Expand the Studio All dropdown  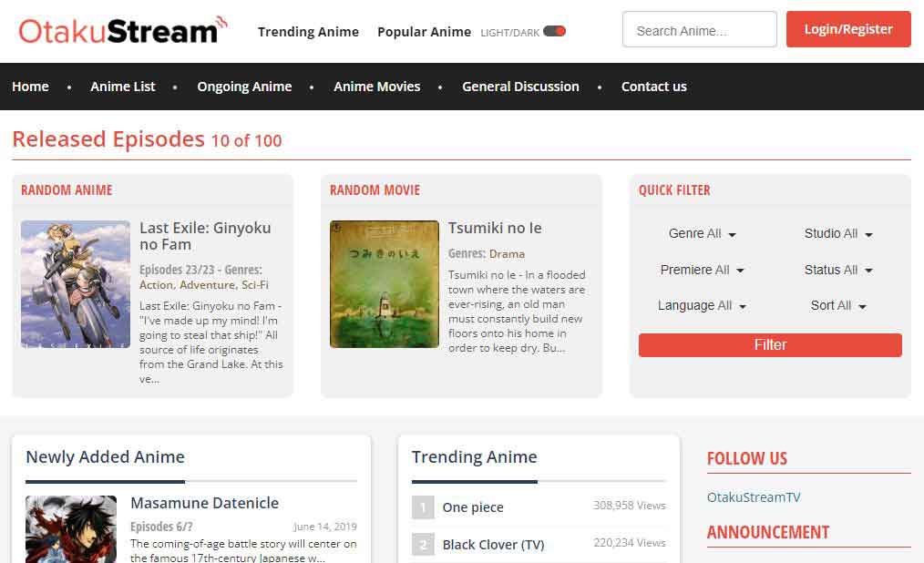[837, 234]
